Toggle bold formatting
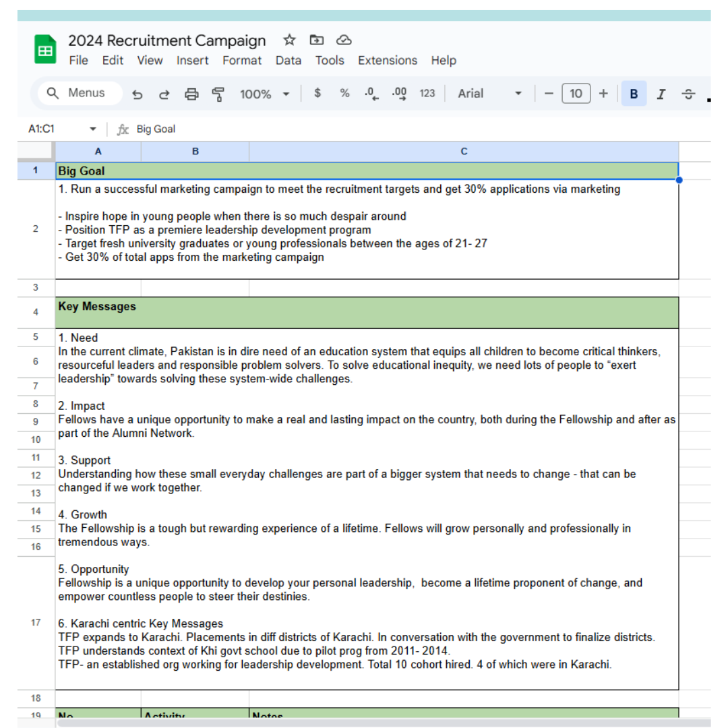 point(634,94)
